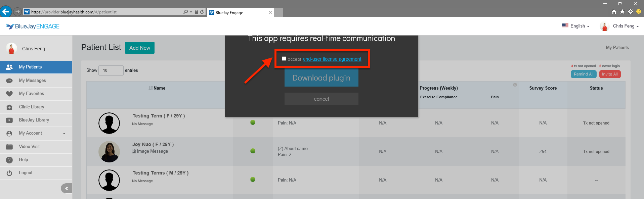The image size is (644, 199).
Task: Click Logout in sidebar
Action: coord(36,173)
